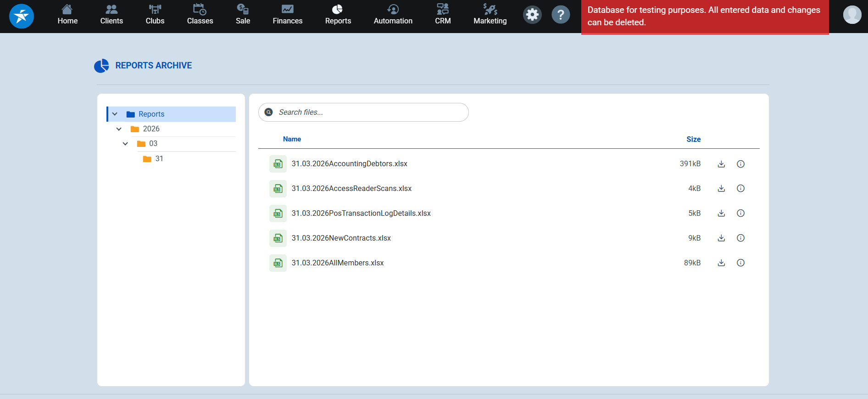Viewport: 868px width, 399px height.
Task: Select the 31 day folder
Action: (159, 159)
